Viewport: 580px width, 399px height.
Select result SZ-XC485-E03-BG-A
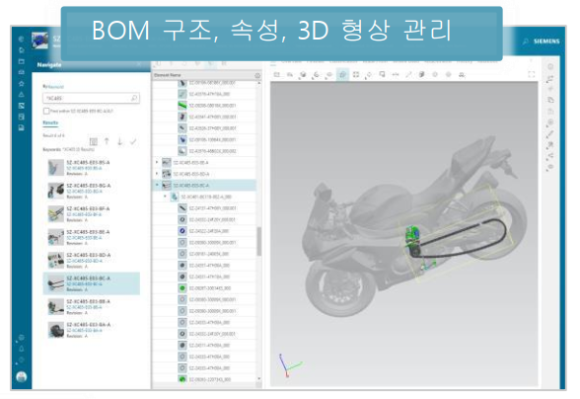click(x=91, y=191)
